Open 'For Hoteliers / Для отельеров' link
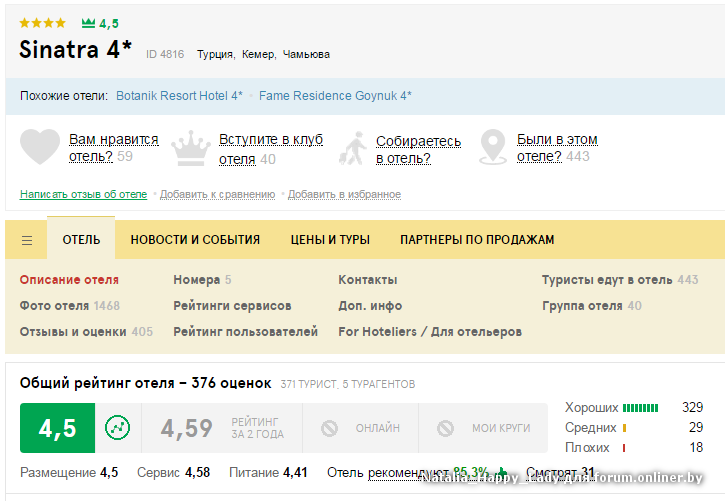The image size is (725, 501). 430,332
